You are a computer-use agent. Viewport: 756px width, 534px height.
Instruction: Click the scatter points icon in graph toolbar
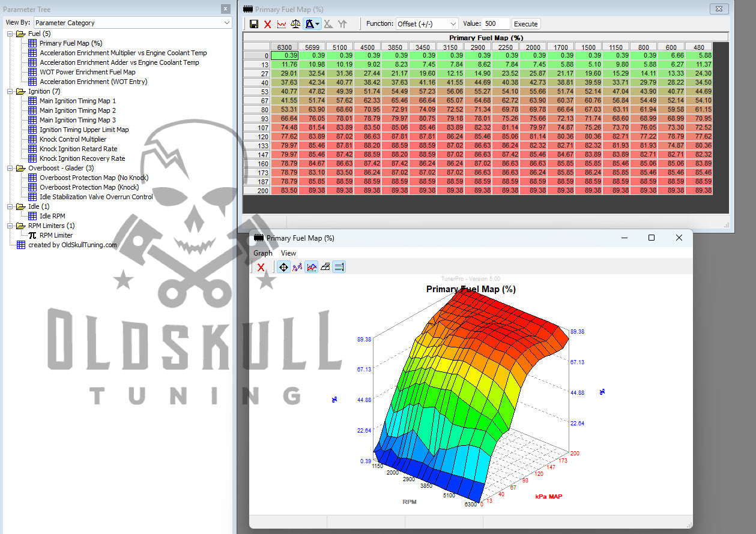pos(297,267)
